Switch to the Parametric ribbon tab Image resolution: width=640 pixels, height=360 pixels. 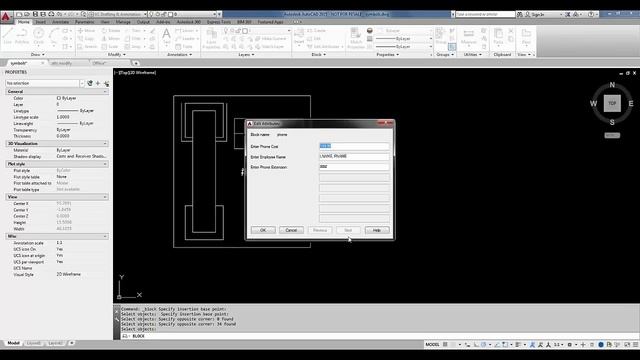84,22
